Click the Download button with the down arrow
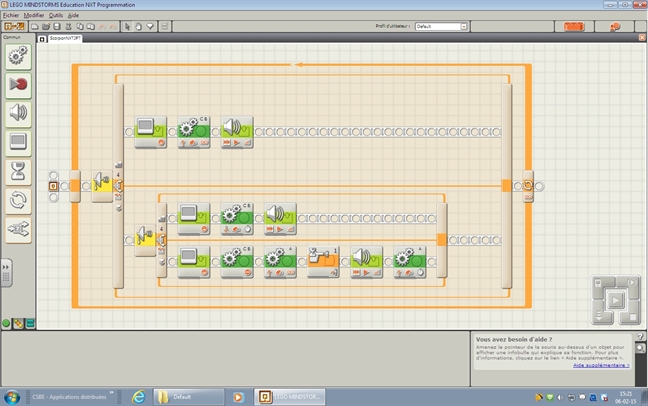Image resolution: width=648 pixels, height=406 pixels. pyautogui.click(x=600, y=317)
